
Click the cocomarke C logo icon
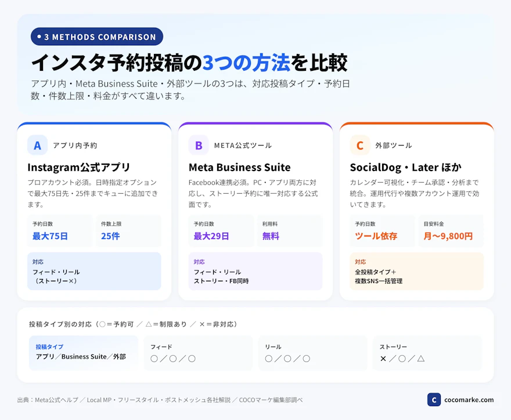tap(434, 400)
